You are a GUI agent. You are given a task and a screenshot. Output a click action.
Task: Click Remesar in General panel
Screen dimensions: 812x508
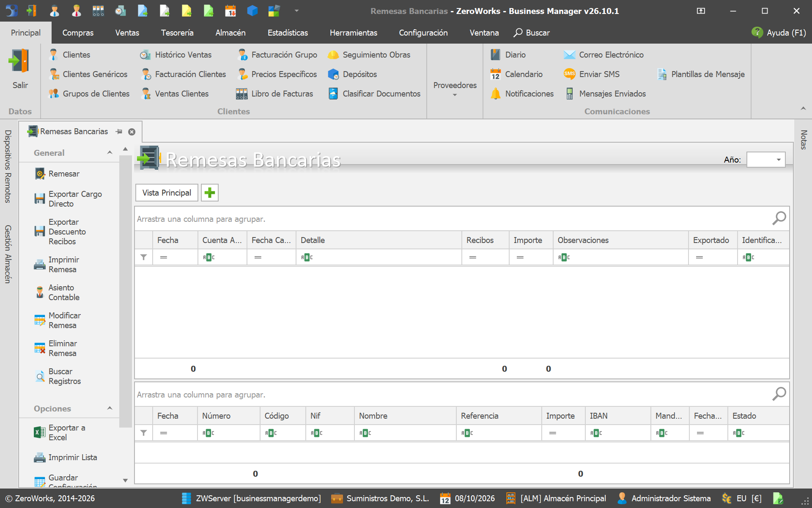coord(57,174)
